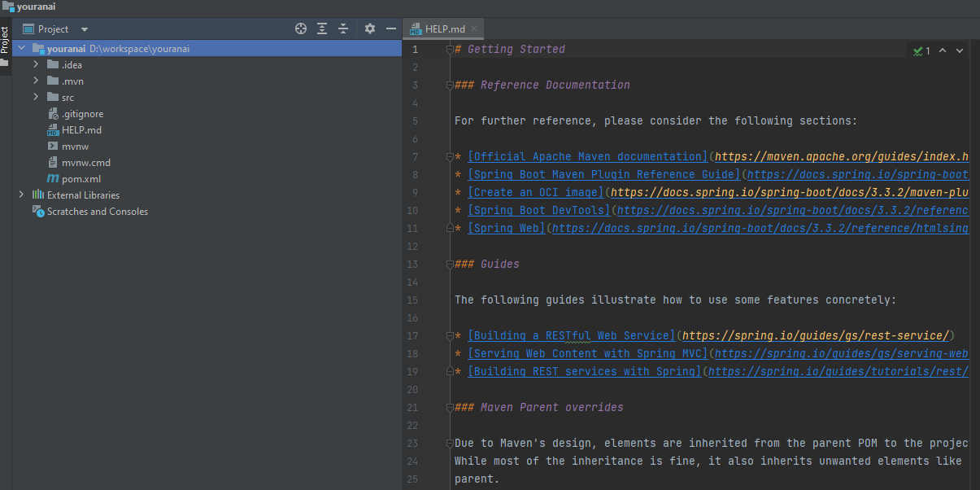Click the folder icon of .mvn
The width and height of the screenshot is (980, 490).
pos(53,81)
